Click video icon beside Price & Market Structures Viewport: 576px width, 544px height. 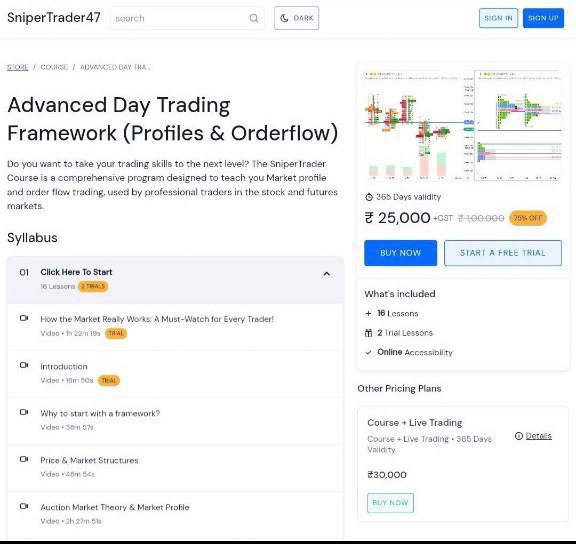coord(24,459)
